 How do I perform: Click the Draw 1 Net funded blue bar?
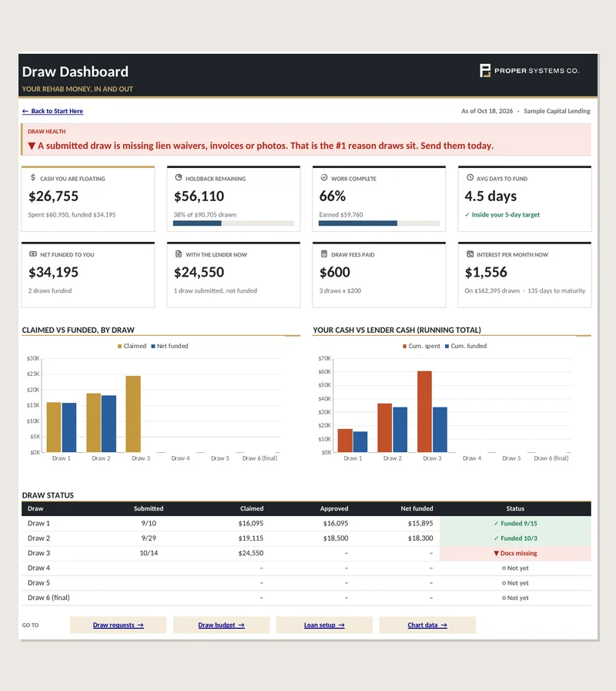[69, 428]
